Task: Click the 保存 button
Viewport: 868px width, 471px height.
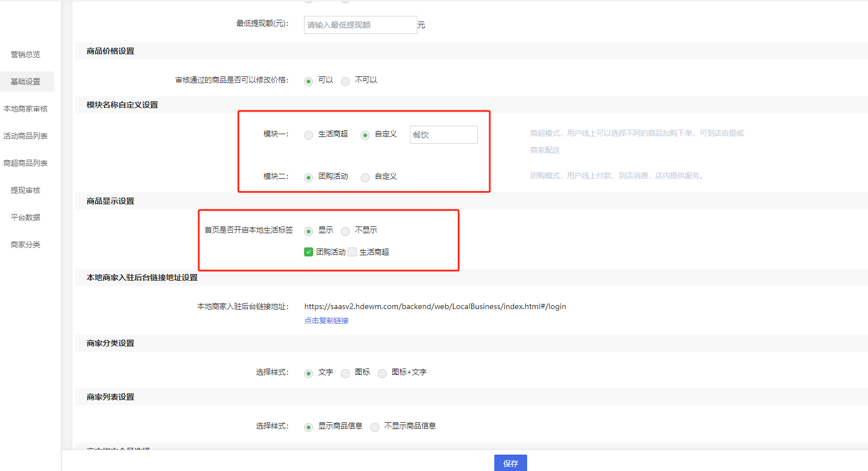Action: point(510,463)
